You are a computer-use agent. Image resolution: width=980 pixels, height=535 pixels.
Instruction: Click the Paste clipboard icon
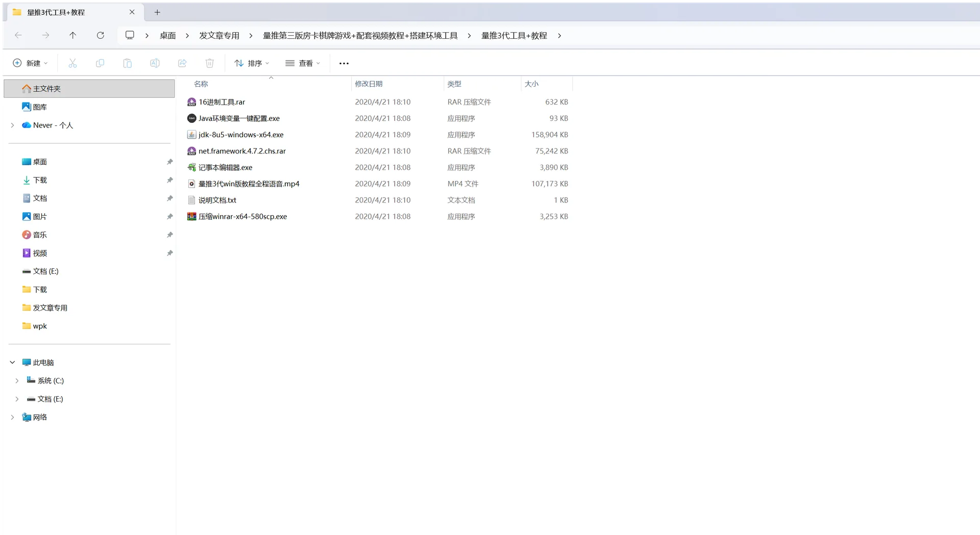click(128, 63)
